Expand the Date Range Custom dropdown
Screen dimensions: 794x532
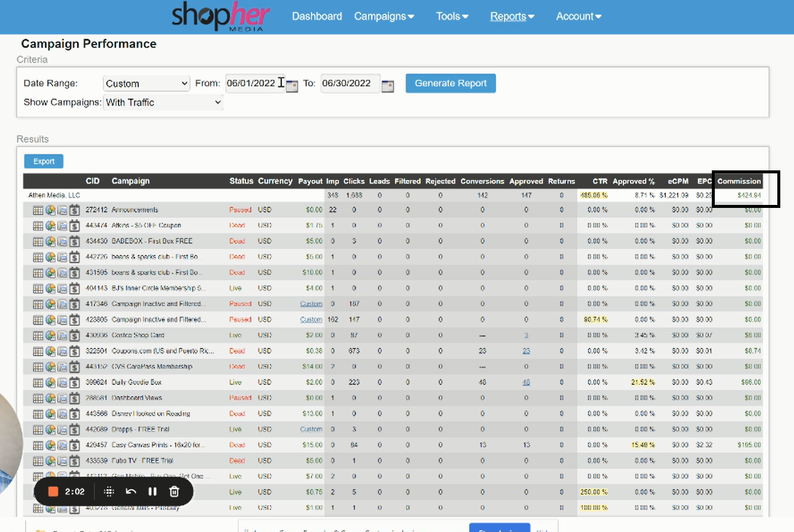click(x=147, y=83)
